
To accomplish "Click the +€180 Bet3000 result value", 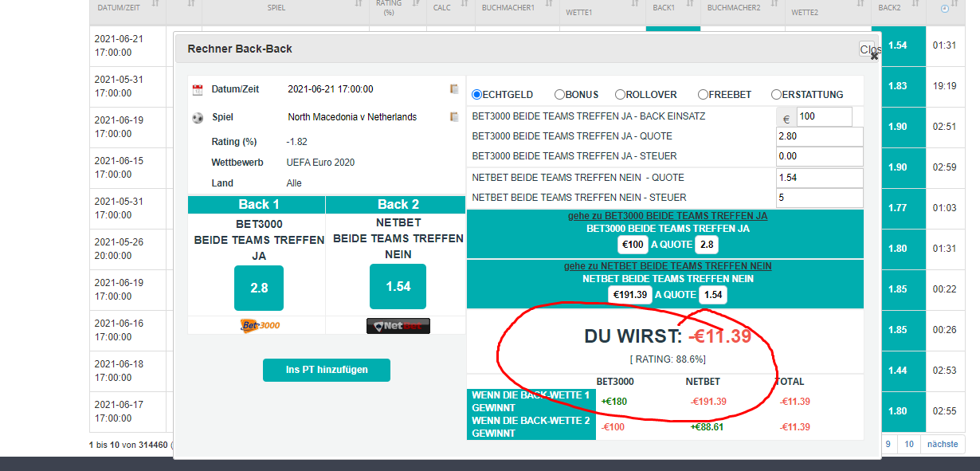I will click(613, 401).
